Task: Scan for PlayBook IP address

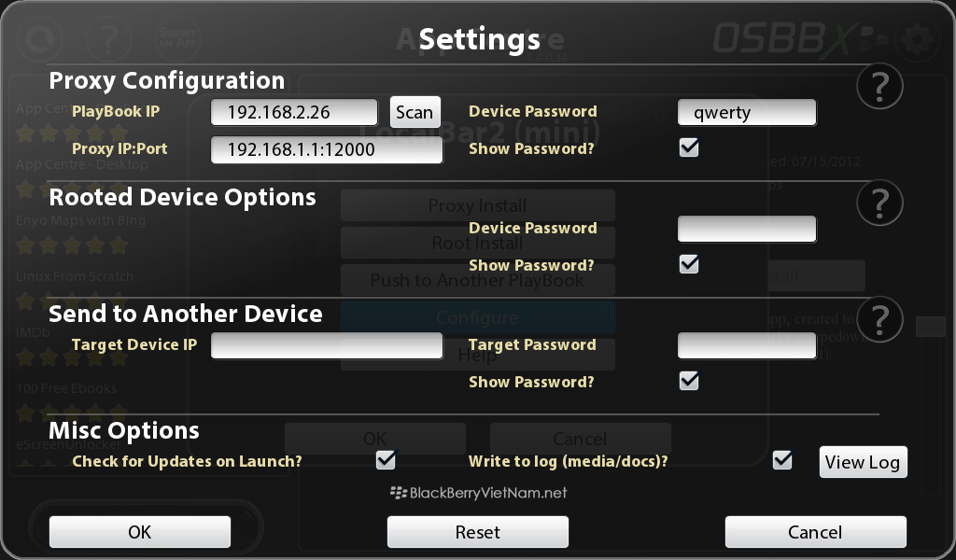Action: tap(415, 112)
